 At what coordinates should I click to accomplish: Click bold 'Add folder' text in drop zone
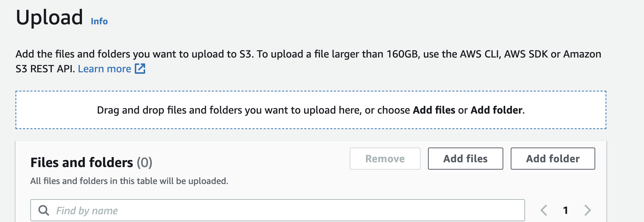[496, 110]
